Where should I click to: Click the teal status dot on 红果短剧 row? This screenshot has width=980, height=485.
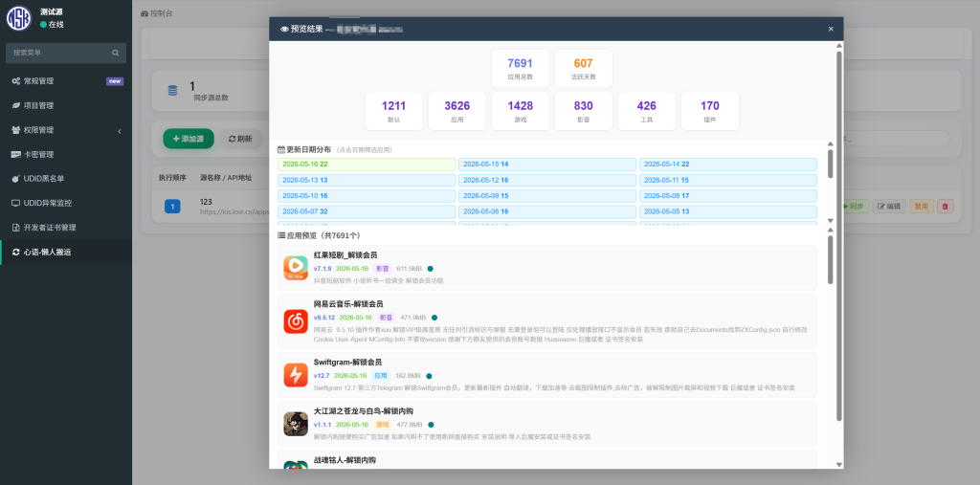click(430, 269)
